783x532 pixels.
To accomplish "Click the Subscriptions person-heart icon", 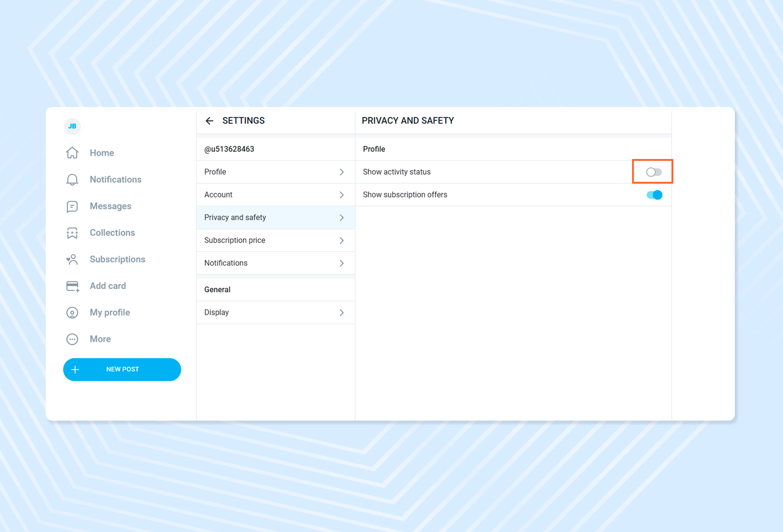I will [72, 259].
